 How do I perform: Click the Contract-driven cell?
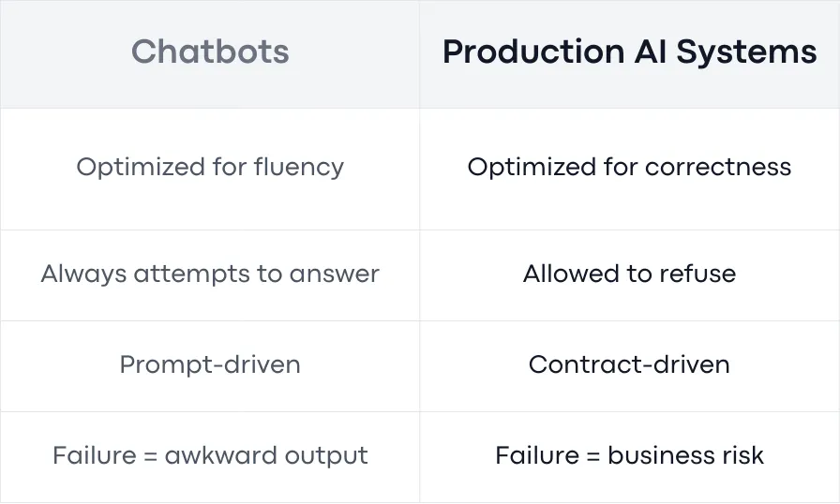[629, 365]
